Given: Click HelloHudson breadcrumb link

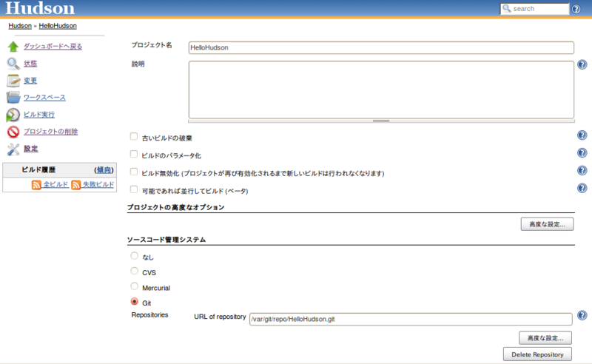Looking at the screenshot, I should 58,26.
